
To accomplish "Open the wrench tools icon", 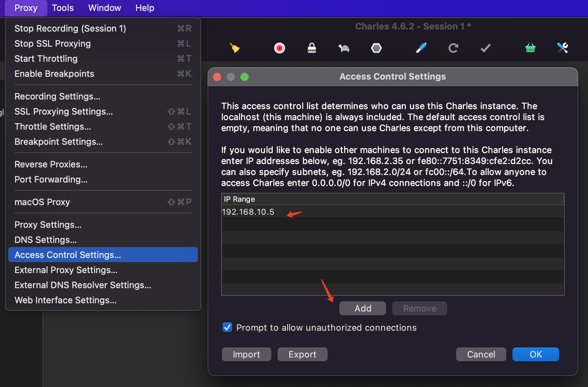I will click(563, 48).
